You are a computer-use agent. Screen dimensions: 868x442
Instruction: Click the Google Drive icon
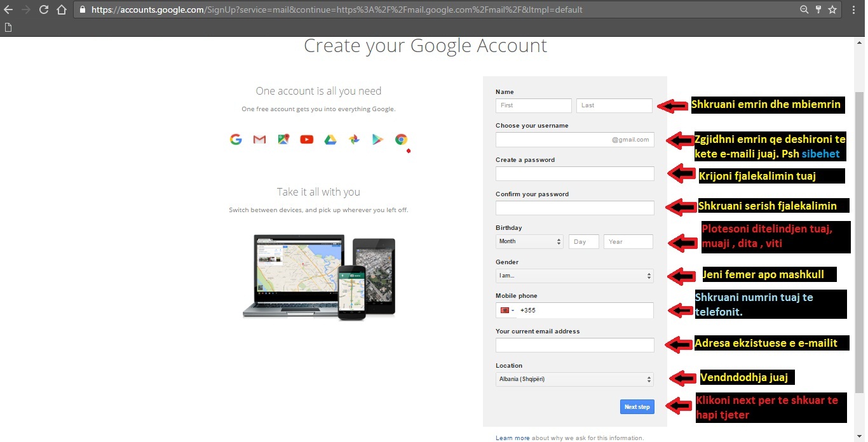click(330, 139)
